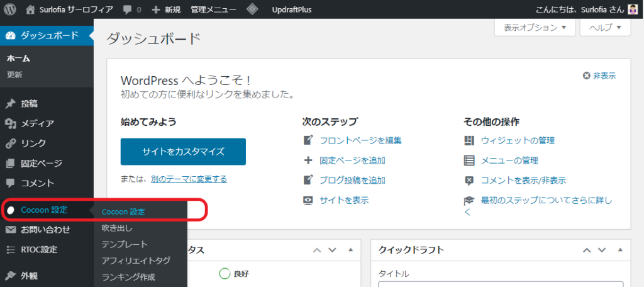Dismiss welcome panel with 非表示

tap(599, 76)
